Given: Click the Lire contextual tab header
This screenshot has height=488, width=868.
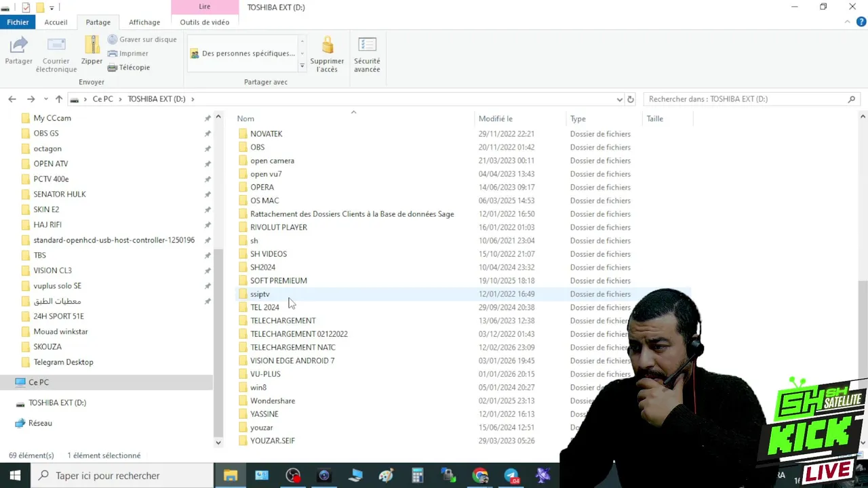Looking at the screenshot, I should (205, 7).
